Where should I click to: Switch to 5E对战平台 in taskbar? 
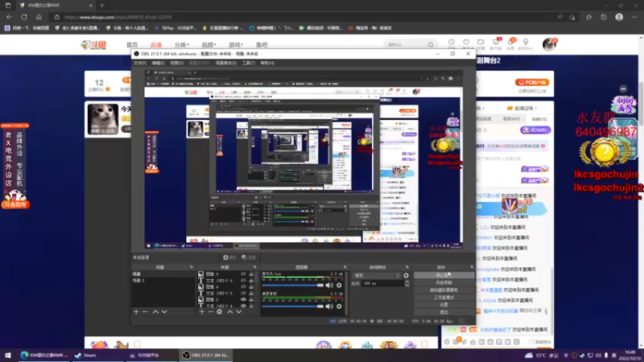click(145, 355)
